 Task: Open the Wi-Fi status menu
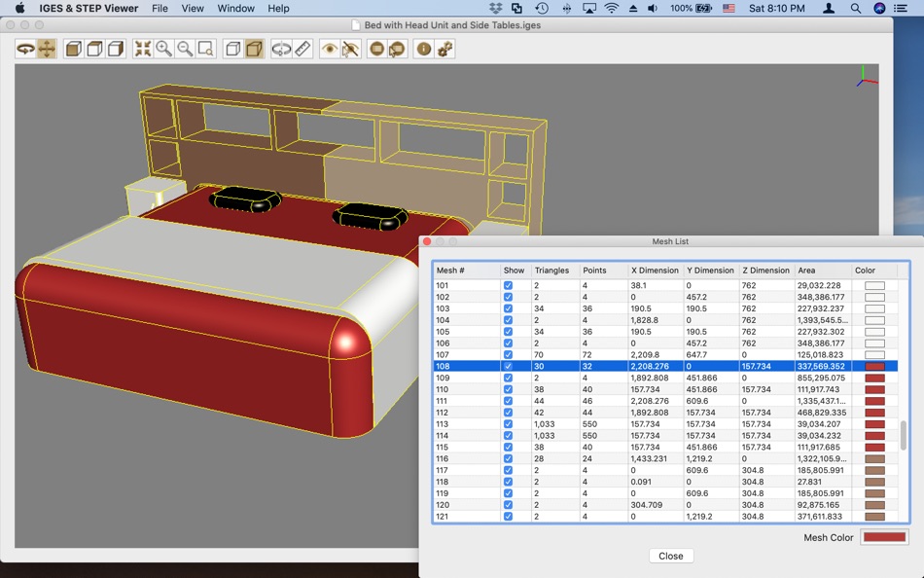click(612, 8)
